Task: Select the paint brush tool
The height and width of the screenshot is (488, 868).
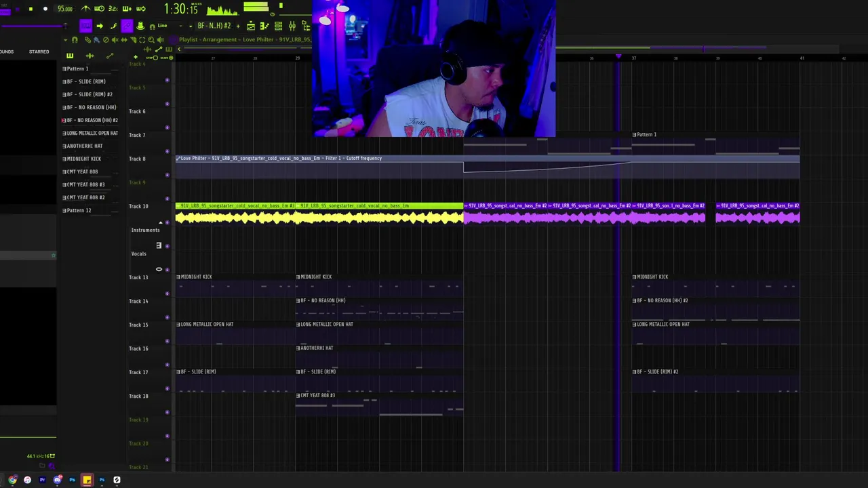Action: (96, 39)
